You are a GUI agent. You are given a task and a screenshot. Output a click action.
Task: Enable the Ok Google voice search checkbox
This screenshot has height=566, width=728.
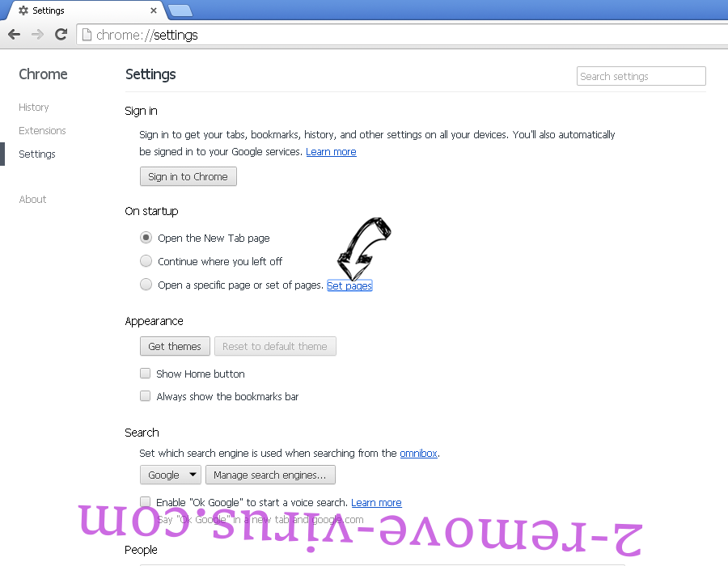146,501
